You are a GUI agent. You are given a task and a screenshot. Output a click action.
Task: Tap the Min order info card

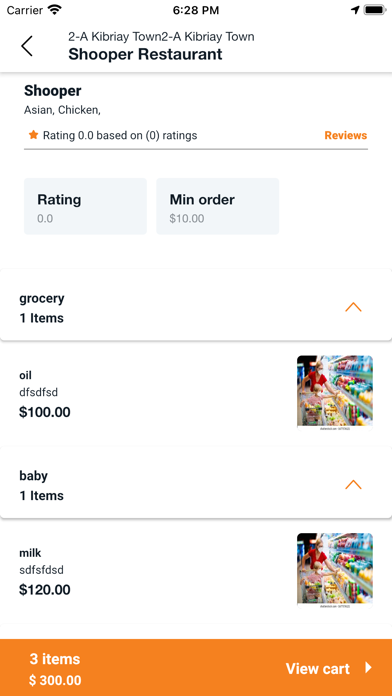point(218,206)
